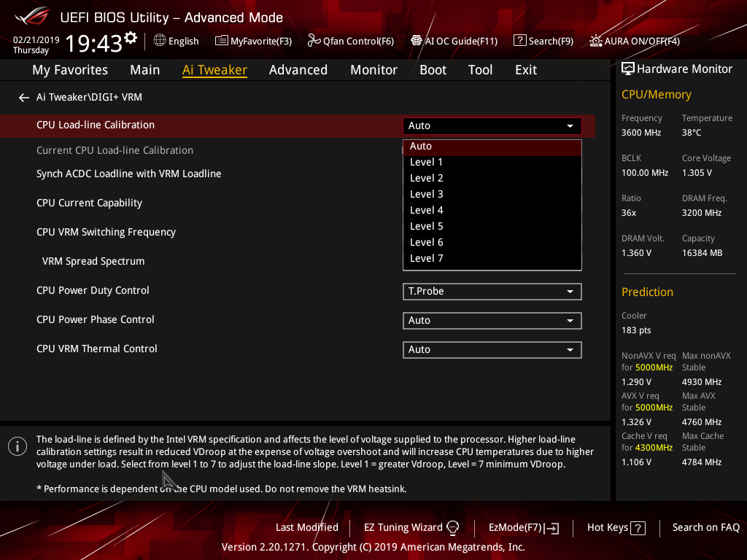Select Level 5 in the load-line list
This screenshot has width=747, height=560.
point(427,226)
